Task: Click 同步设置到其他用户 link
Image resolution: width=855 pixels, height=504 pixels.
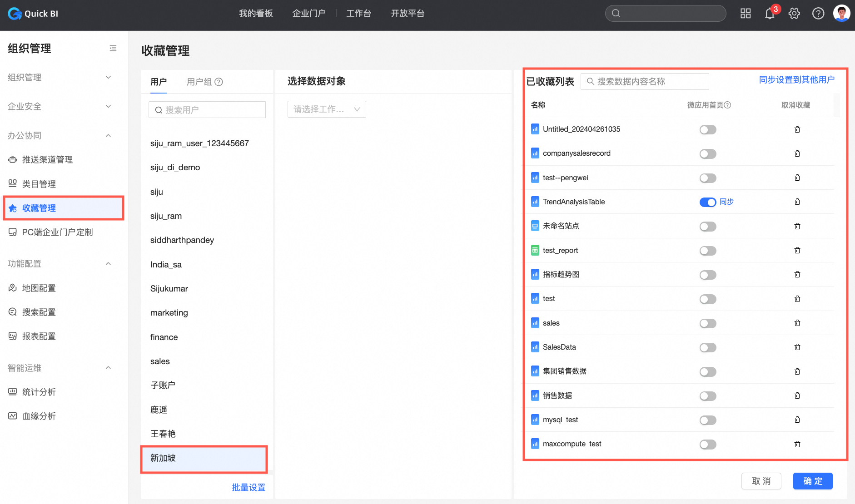Action: coord(797,80)
